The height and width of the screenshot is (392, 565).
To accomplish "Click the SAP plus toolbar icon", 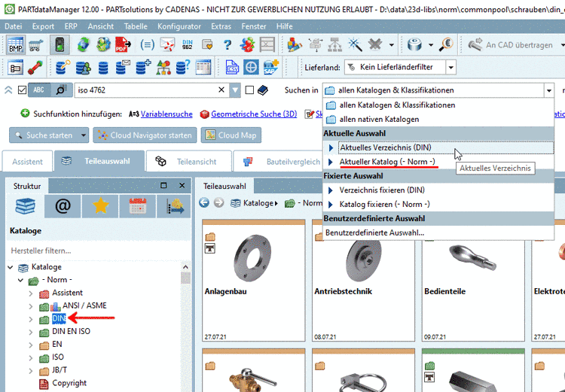I will (271, 68).
